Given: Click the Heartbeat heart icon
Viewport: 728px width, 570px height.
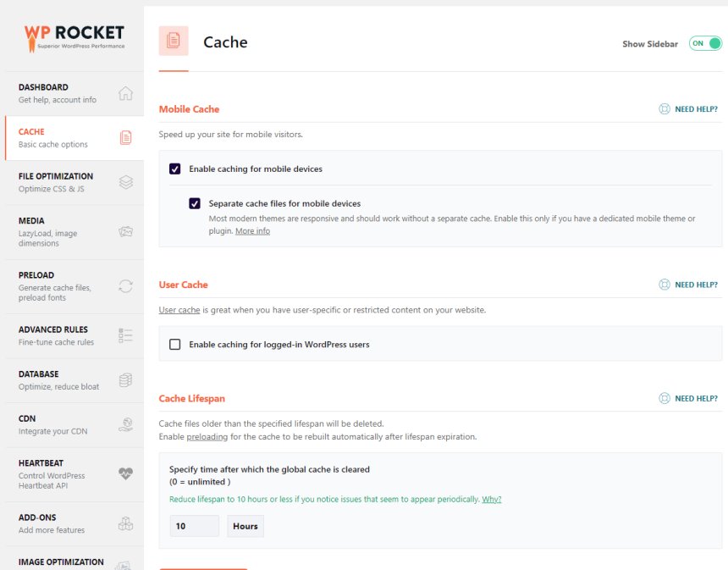Looking at the screenshot, I should [x=125, y=474].
